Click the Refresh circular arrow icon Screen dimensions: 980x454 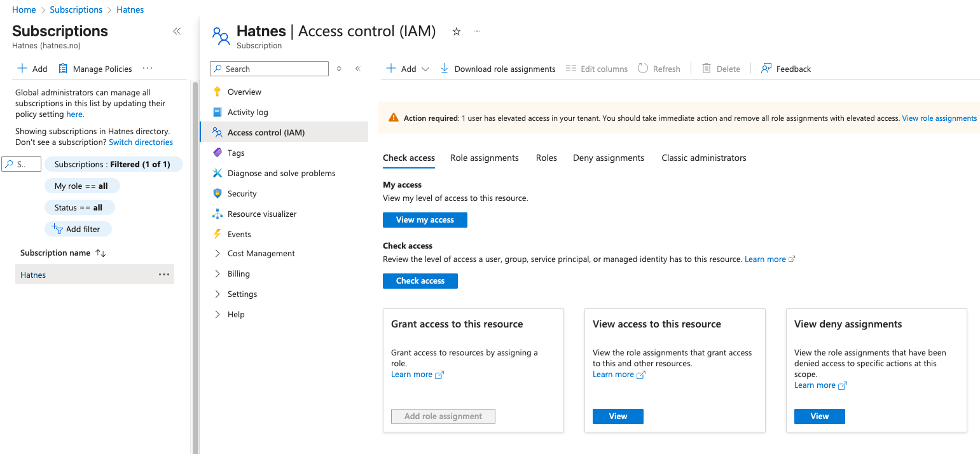[x=643, y=69]
